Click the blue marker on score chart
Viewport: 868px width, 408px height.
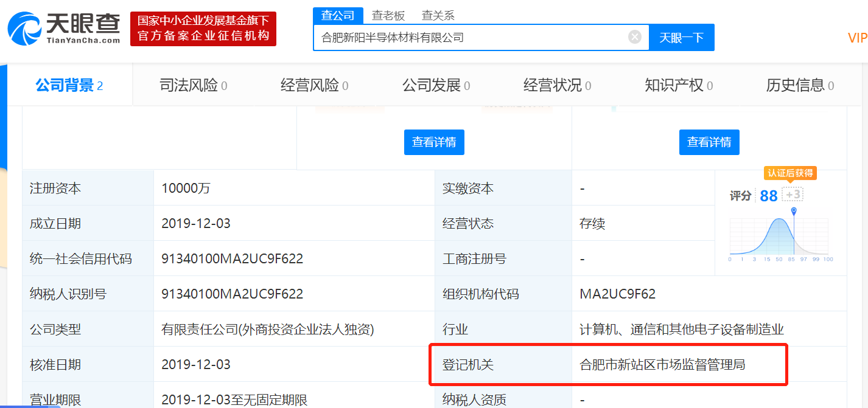point(794,211)
